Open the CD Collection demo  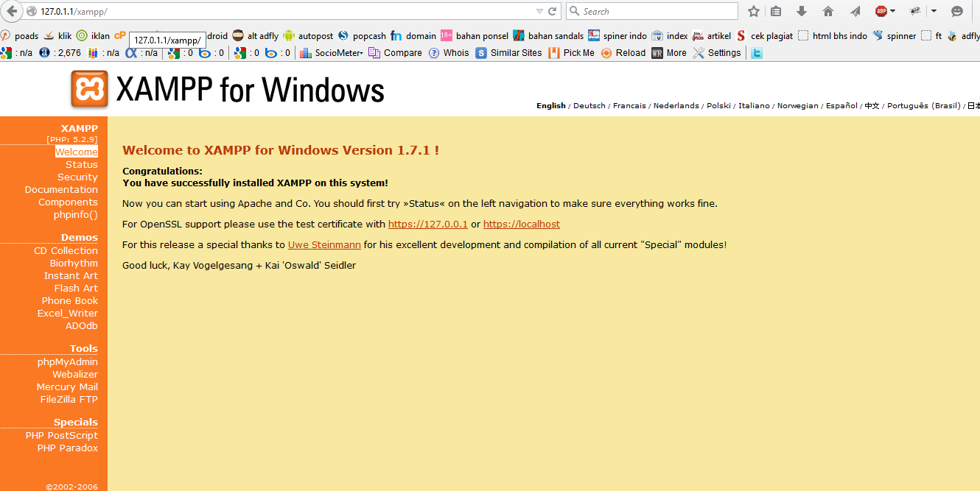(66, 251)
